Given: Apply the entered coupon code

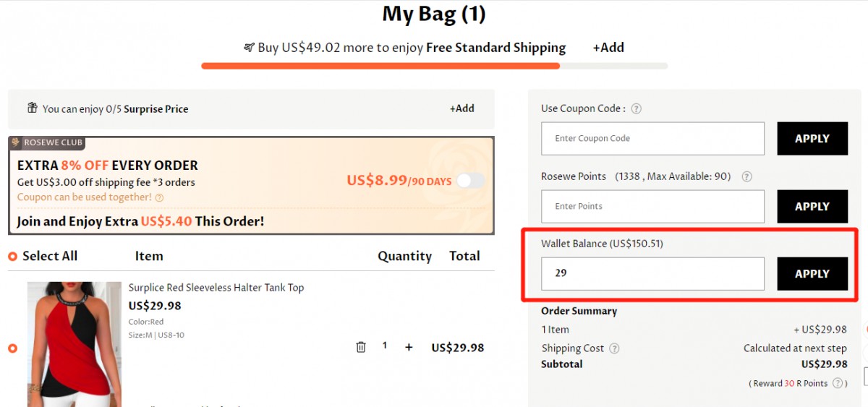Looking at the screenshot, I should coord(812,139).
